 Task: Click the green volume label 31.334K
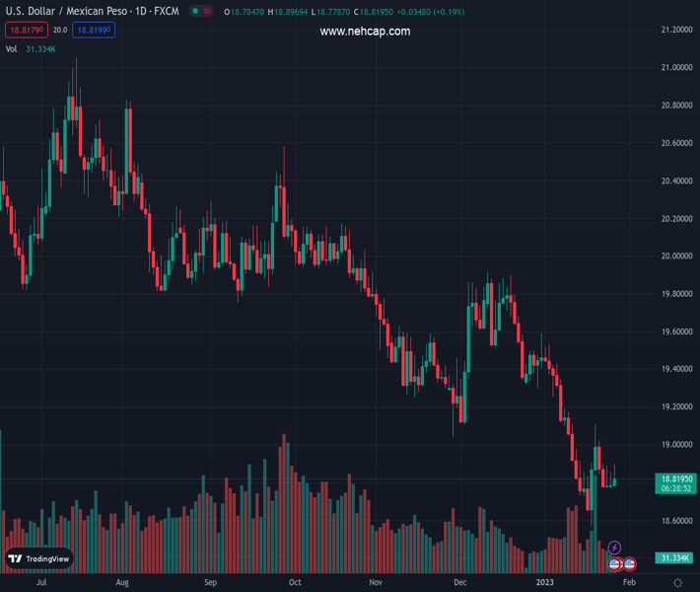coord(674,558)
